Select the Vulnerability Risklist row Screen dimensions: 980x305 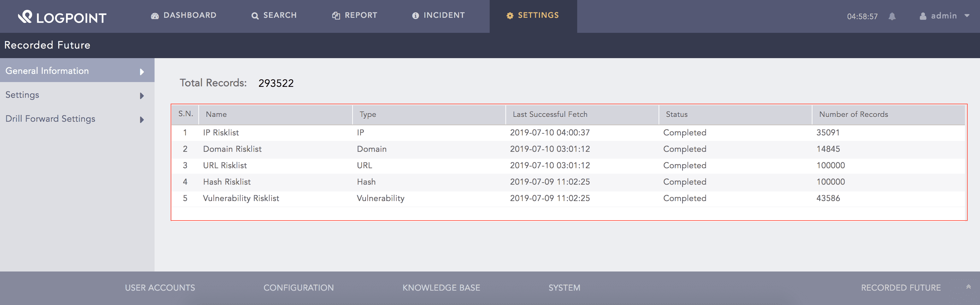(x=241, y=198)
